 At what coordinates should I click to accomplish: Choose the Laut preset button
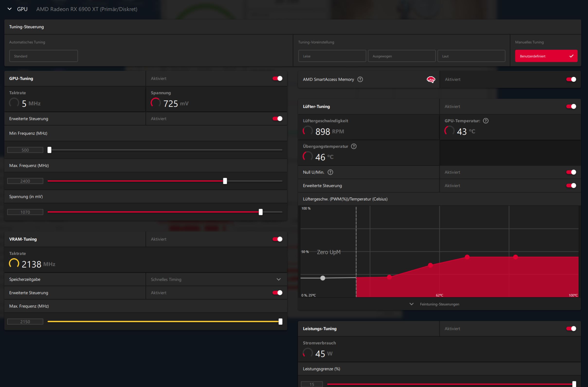[x=471, y=56]
